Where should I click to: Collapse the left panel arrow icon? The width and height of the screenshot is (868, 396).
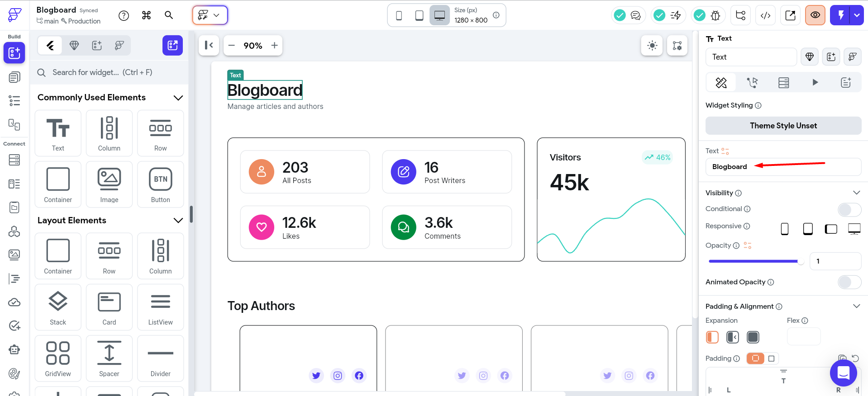coord(209,45)
